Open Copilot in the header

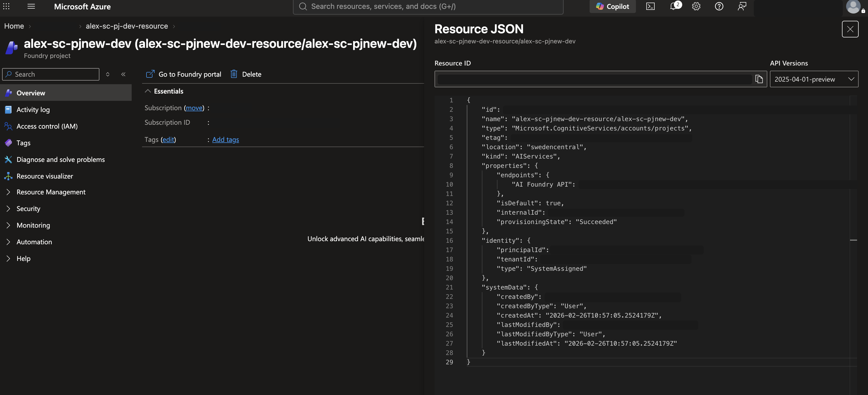coord(612,6)
